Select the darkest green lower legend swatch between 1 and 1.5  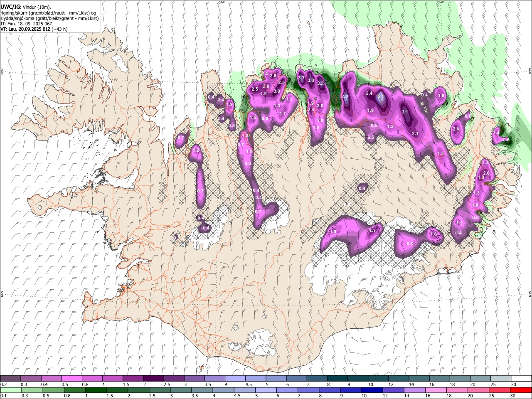coord(96,390)
